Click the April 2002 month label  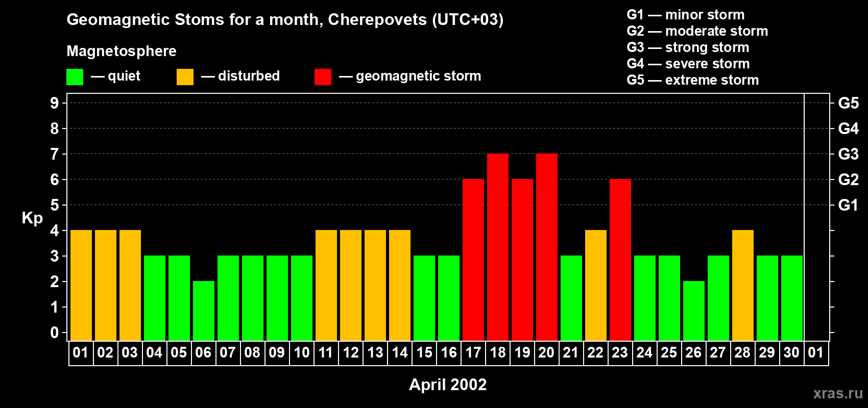[x=448, y=385]
